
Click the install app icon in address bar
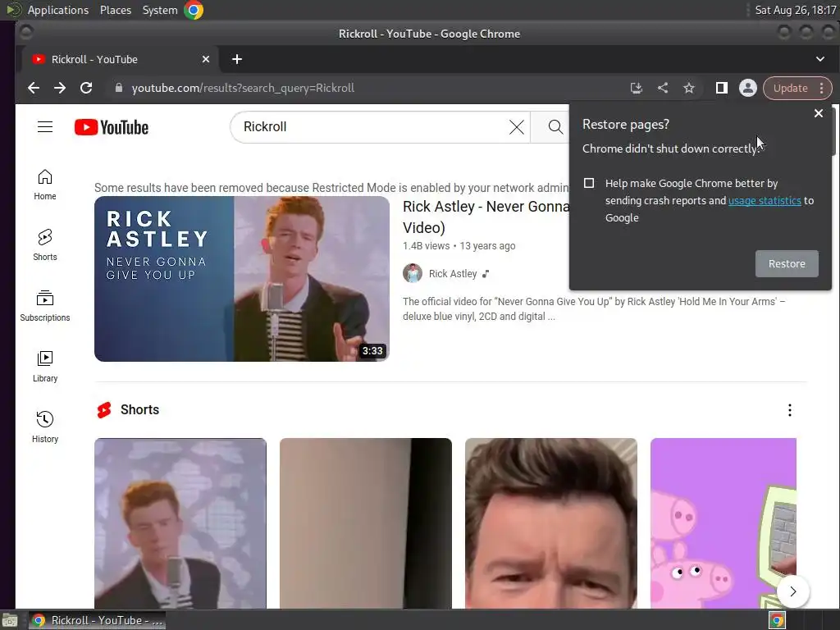[x=636, y=88]
